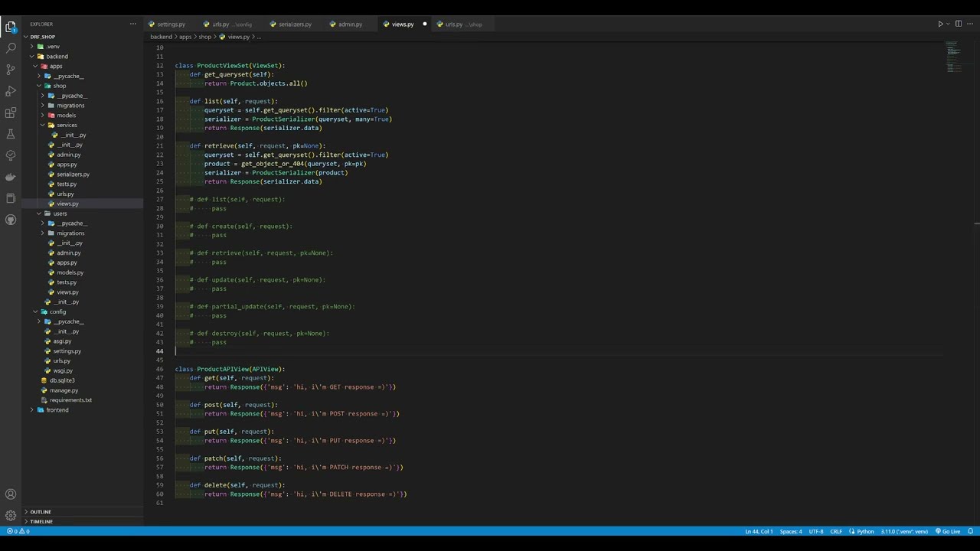Switch to the urls.py shop tab

coord(464,24)
